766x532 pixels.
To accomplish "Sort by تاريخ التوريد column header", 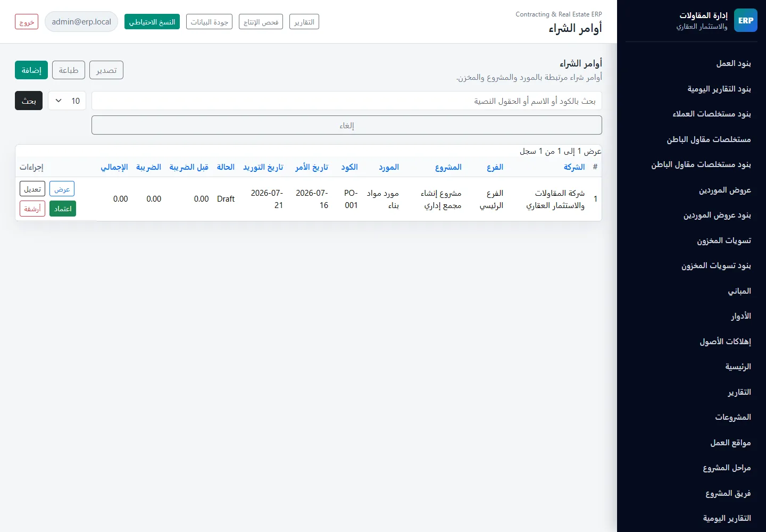I will (x=263, y=167).
